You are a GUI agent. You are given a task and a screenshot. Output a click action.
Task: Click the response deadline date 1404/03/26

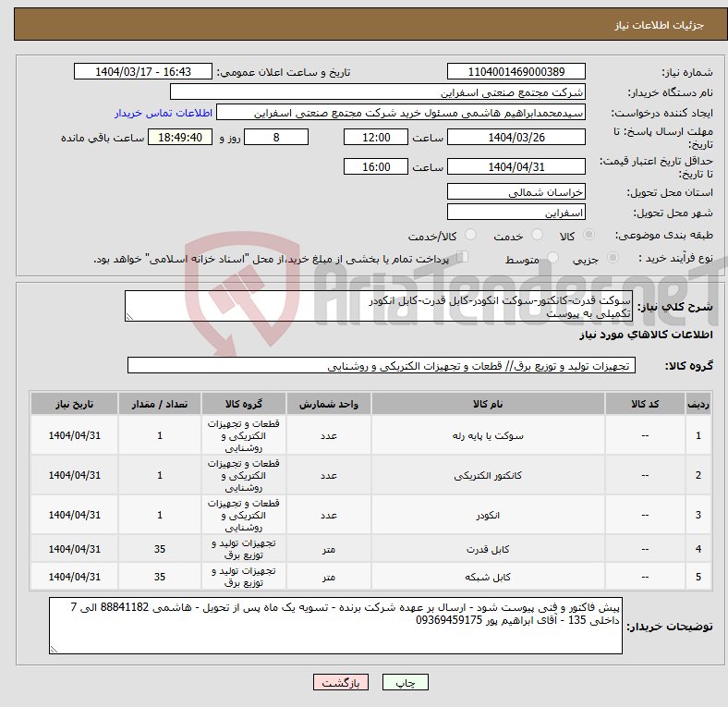click(x=516, y=137)
